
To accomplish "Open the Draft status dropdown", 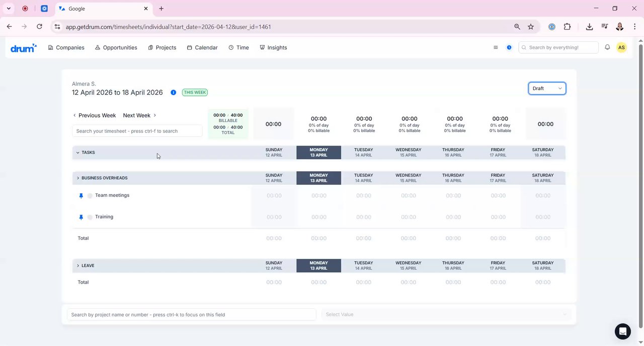I will [x=547, y=88].
